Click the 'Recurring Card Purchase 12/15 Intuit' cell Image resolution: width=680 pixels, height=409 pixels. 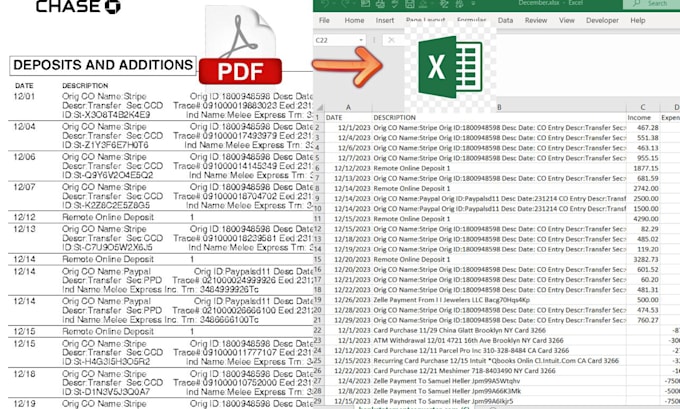(499, 360)
